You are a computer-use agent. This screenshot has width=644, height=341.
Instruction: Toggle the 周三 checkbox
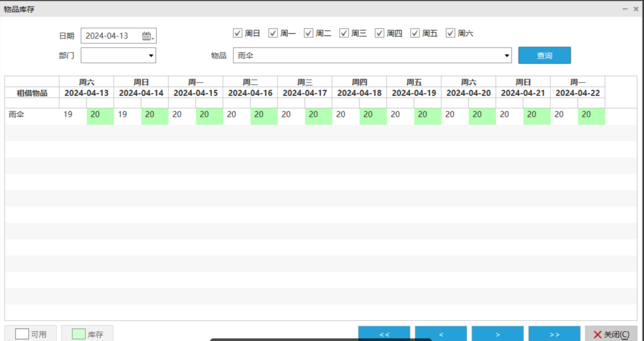tap(344, 33)
